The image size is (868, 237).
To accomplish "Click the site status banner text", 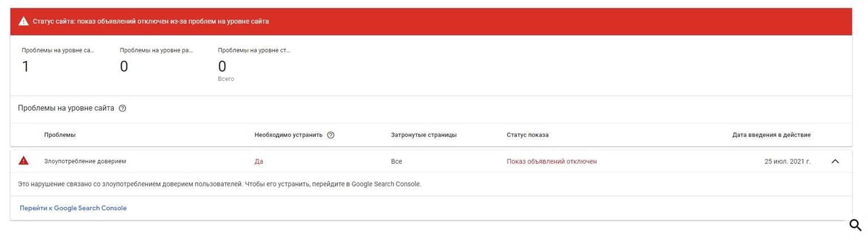I will coord(151,21).
